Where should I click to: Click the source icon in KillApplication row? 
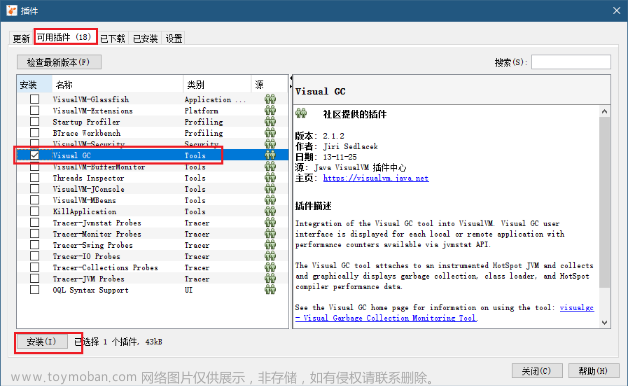pos(270,211)
